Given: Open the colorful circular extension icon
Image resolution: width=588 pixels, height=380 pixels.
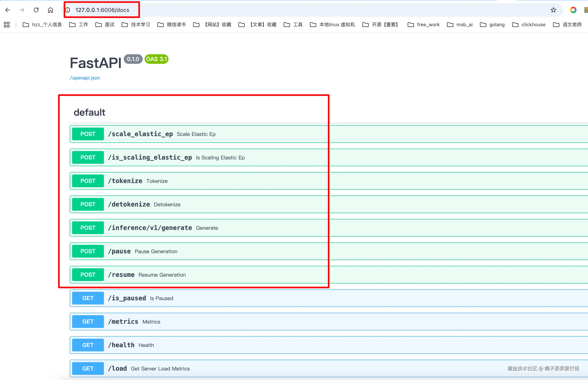Looking at the screenshot, I should pyautogui.click(x=573, y=10).
